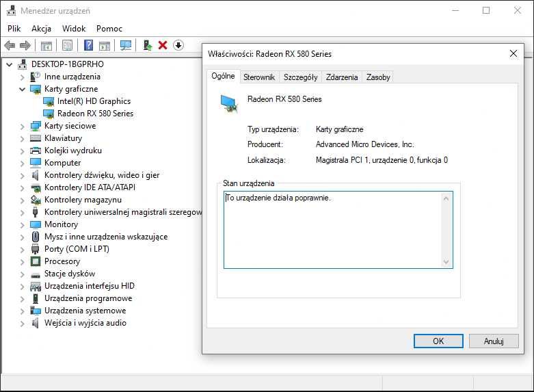Click inside the Stan urządzenia status box
The height and width of the screenshot is (392, 534).
[338, 230]
